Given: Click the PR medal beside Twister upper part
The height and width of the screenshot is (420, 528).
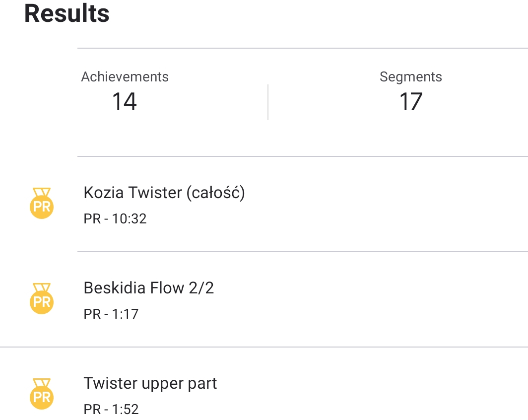Looking at the screenshot, I should [42, 397].
